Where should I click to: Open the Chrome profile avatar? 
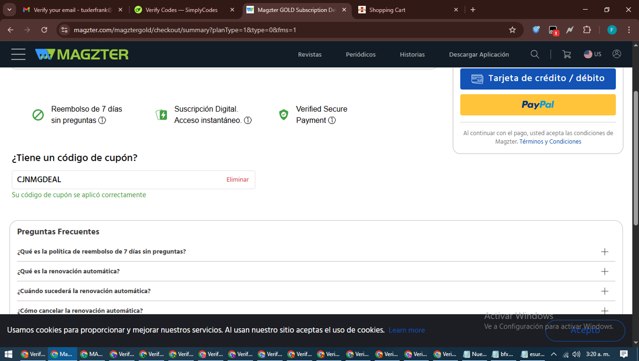click(612, 30)
